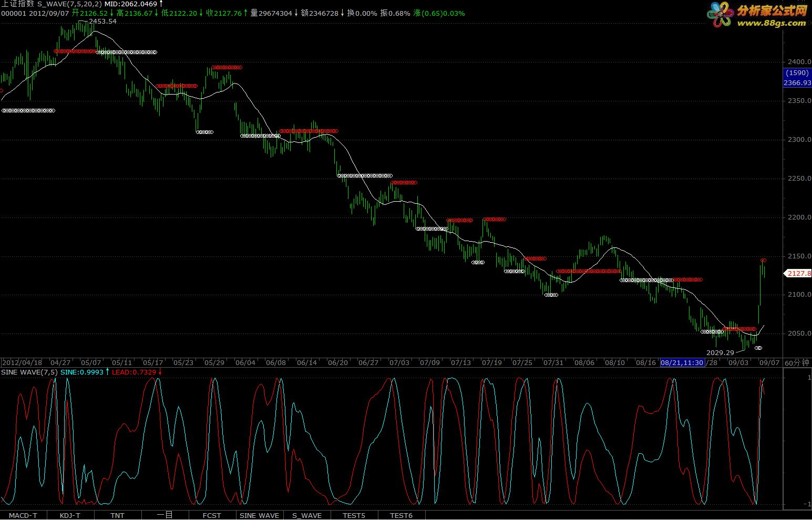Select the 06/04 date on the time axis
The width and height of the screenshot is (812, 520).
tap(245, 362)
